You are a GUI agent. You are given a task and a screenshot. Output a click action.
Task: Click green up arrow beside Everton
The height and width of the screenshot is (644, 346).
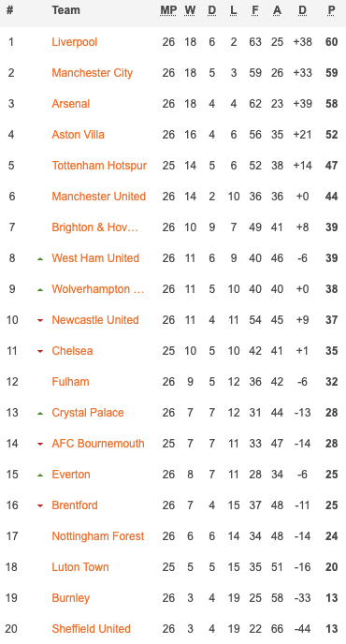click(40, 476)
